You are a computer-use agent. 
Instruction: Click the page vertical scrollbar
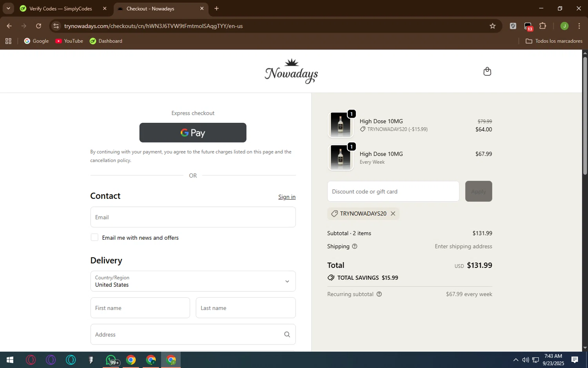point(585,116)
